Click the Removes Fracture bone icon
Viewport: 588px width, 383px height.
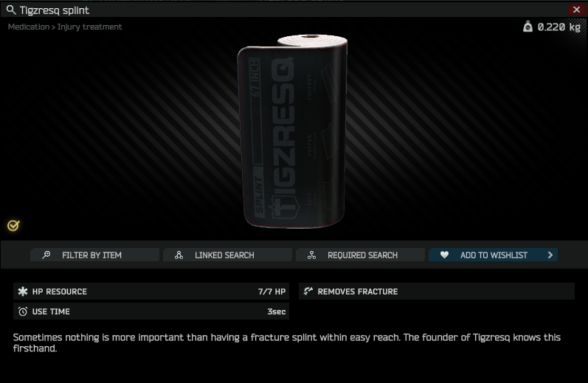coord(308,291)
